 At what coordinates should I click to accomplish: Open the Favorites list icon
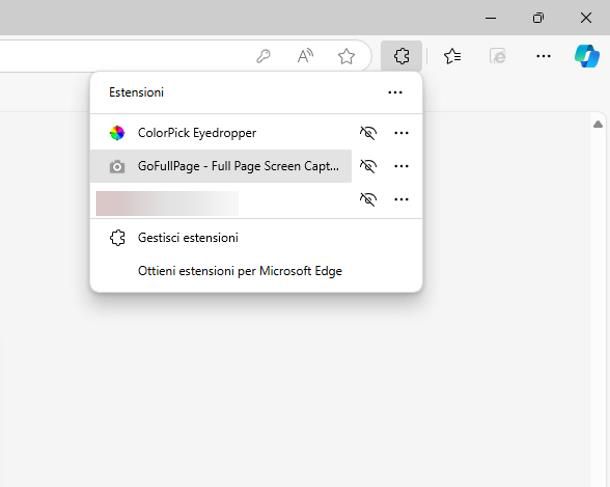tap(452, 56)
